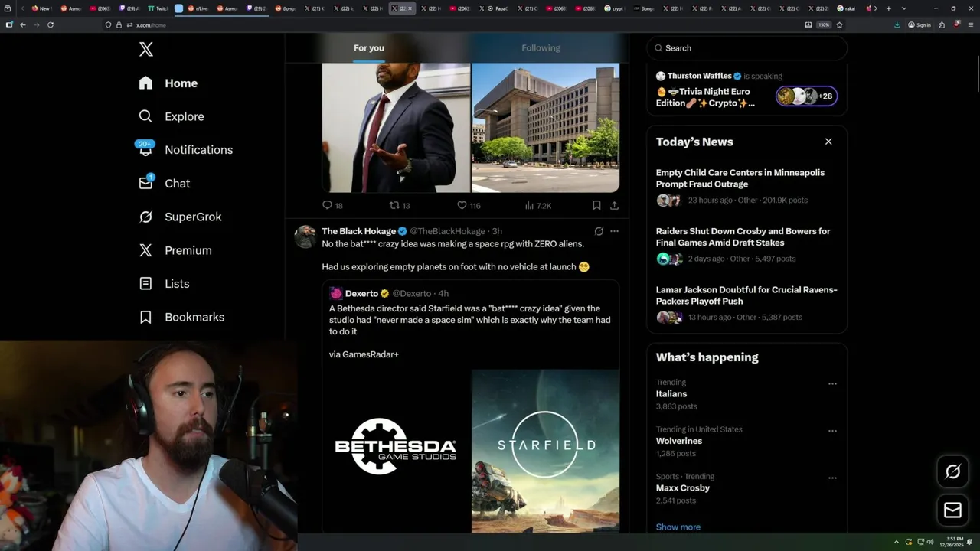Viewport: 980px width, 551px height.
Task: Click the Search input field
Action: (x=747, y=48)
